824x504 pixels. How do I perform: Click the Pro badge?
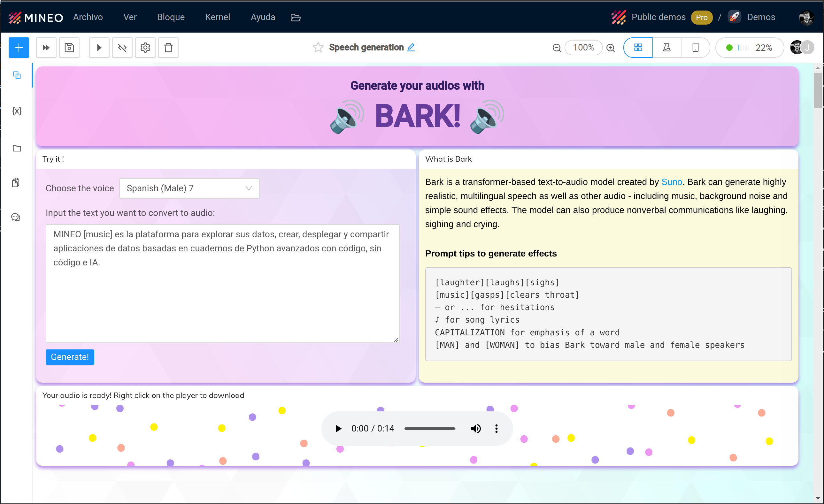702,17
